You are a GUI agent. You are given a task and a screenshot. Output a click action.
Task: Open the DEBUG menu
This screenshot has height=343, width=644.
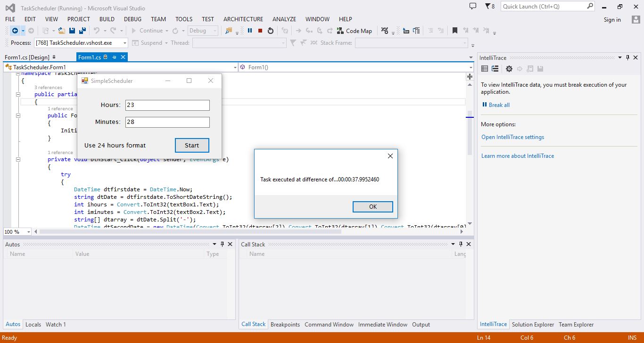coord(132,19)
